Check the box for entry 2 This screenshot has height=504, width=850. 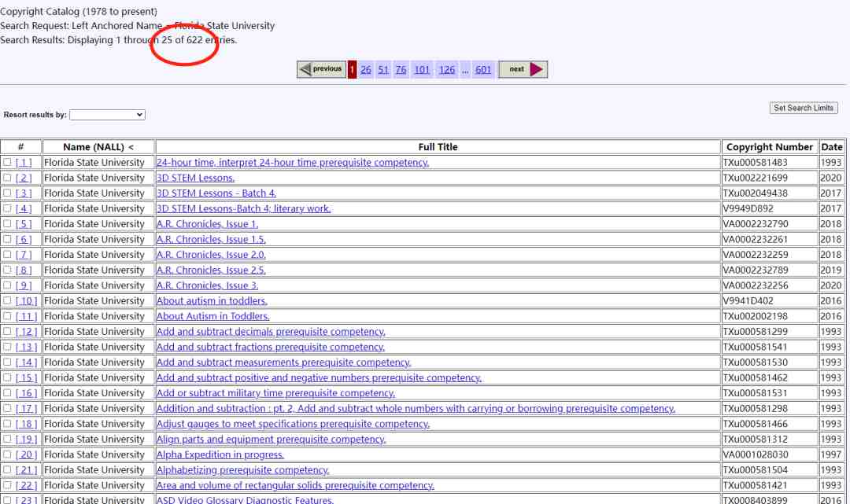7,177
